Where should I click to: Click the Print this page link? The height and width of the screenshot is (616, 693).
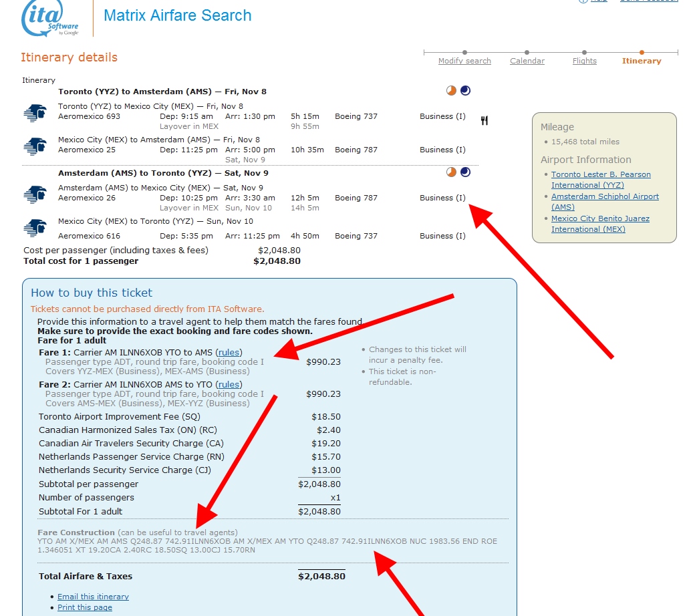(x=84, y=607)
